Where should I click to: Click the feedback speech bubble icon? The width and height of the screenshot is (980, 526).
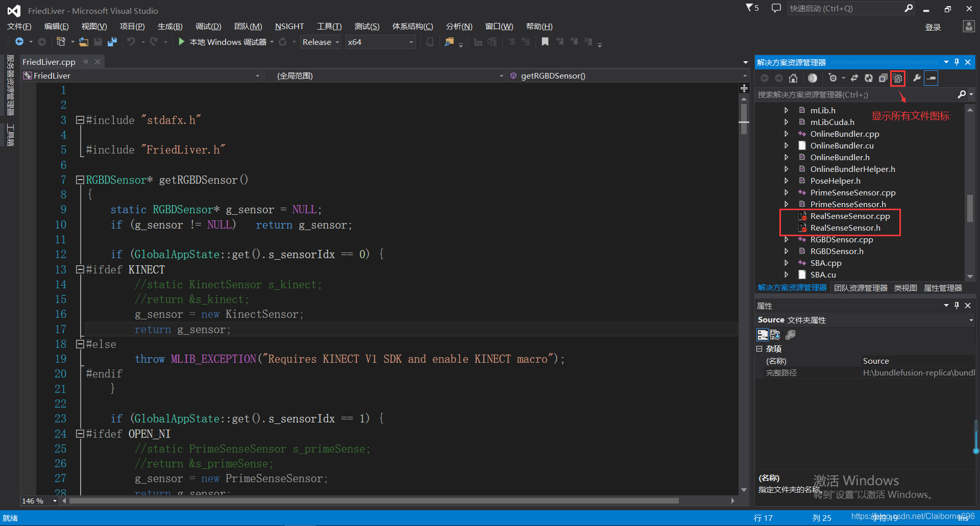(x=776, y=8)
